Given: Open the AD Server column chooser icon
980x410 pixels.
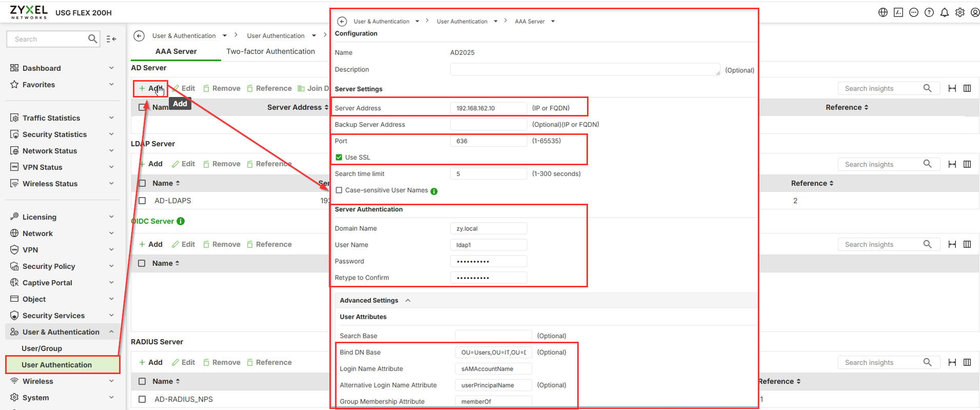Looking at the screenshot, I should (x=967, y=88).
